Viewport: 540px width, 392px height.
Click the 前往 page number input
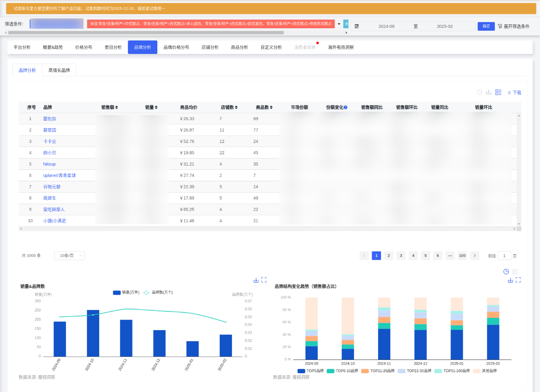[504, 255]
